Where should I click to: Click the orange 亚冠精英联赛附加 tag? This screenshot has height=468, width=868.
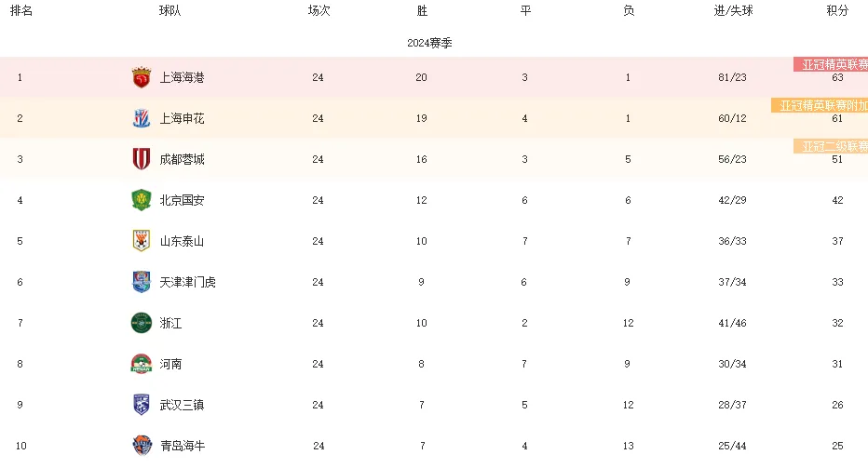point(820,105)
